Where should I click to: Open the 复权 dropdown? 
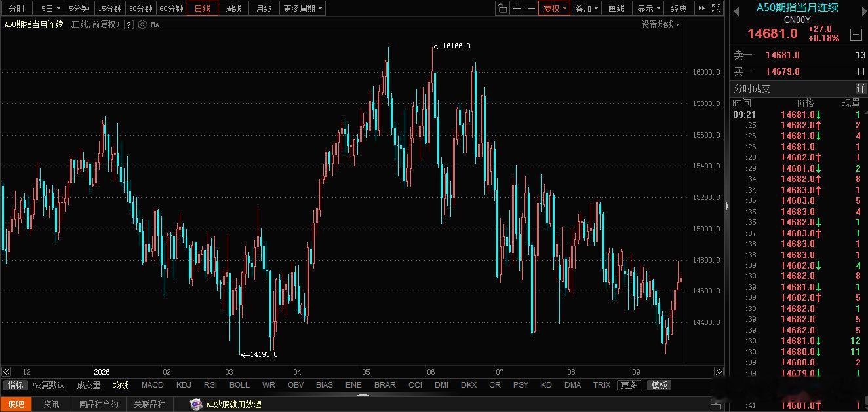tap(555, 9)
